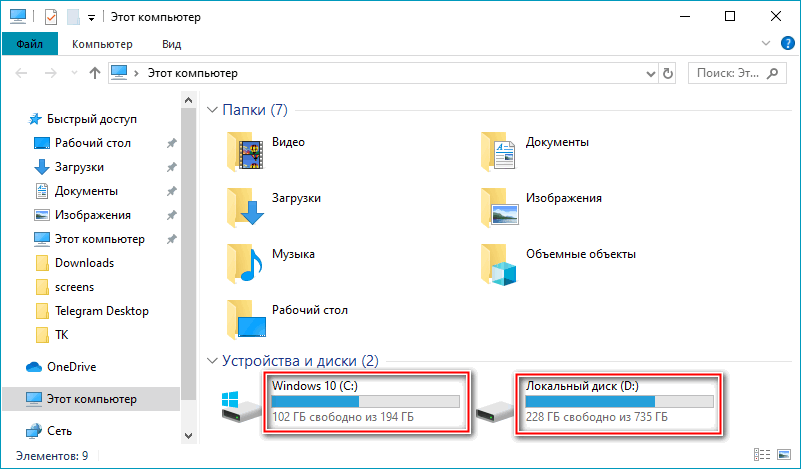Screen dimensions: 801x469
Task: Click the sidebar scrollbar up arrow
Action: pos(189,100)
